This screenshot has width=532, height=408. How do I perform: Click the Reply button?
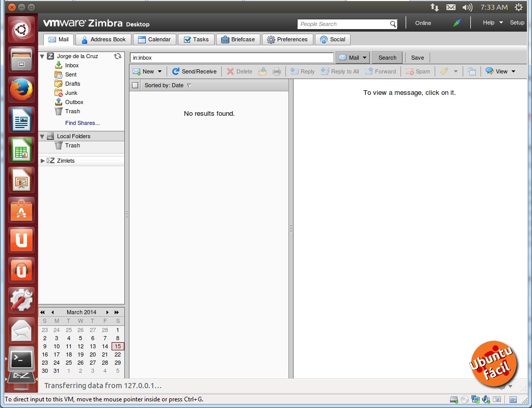(x=303, y=71)
